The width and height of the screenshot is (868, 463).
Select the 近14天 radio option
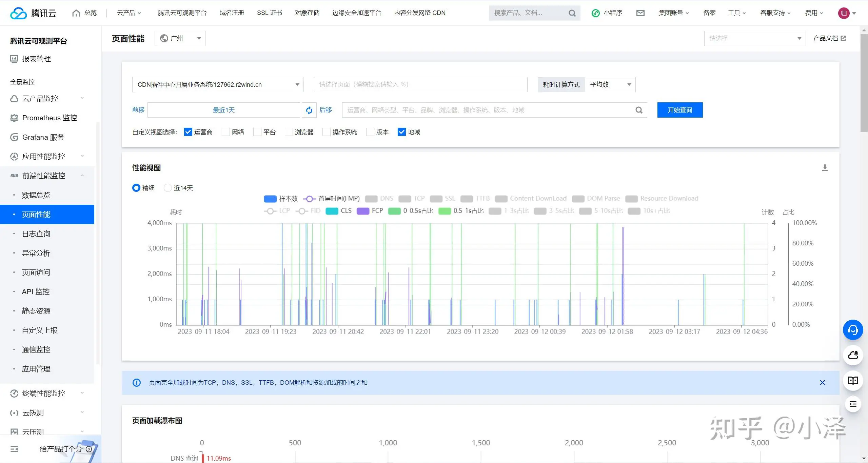[x=167, y=188]
